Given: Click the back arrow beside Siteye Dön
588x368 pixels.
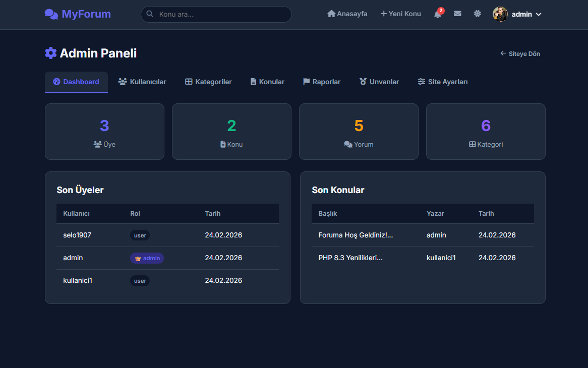Looking at the screenshot, I should coord(503,53).
